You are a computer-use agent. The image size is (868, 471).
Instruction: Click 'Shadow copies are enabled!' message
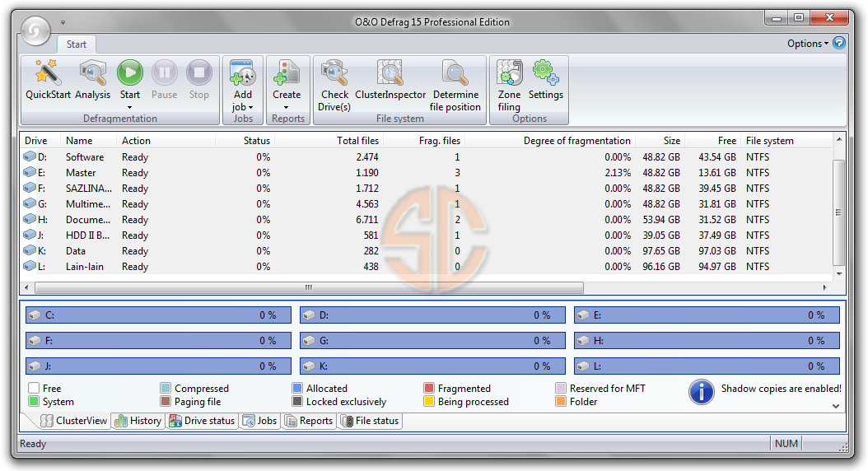(781, 389)
